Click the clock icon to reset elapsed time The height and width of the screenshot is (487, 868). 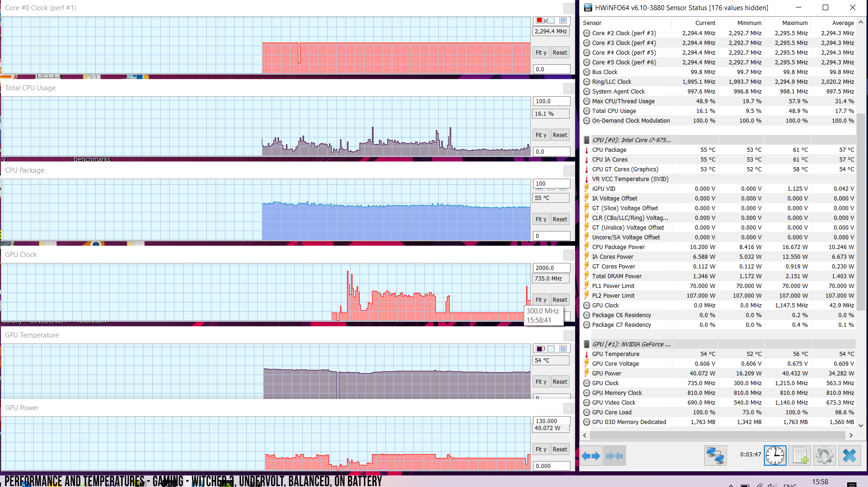pyautogui.click(x=775, y=456)
